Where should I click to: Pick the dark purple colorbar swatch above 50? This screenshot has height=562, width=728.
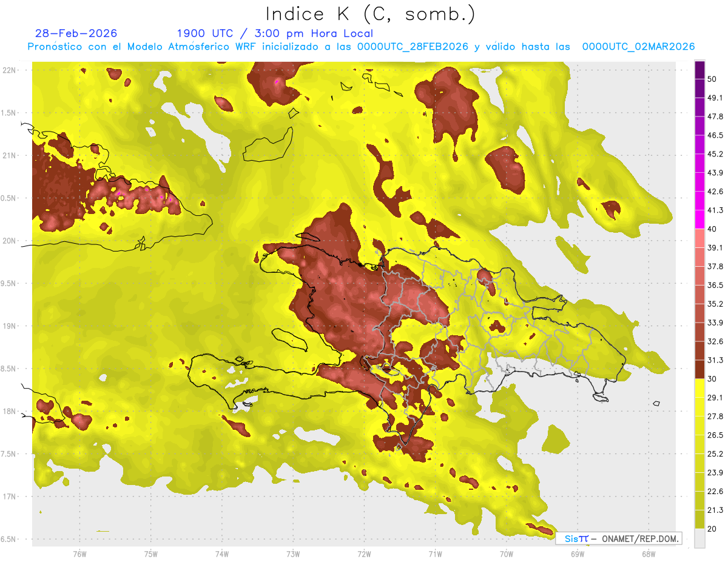coord(700,70)
